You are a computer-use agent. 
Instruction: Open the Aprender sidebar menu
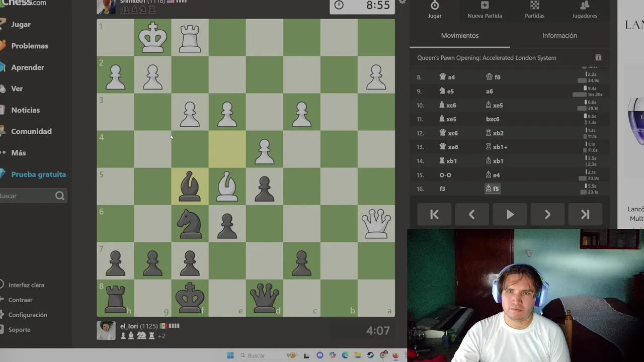pos(27,67)
